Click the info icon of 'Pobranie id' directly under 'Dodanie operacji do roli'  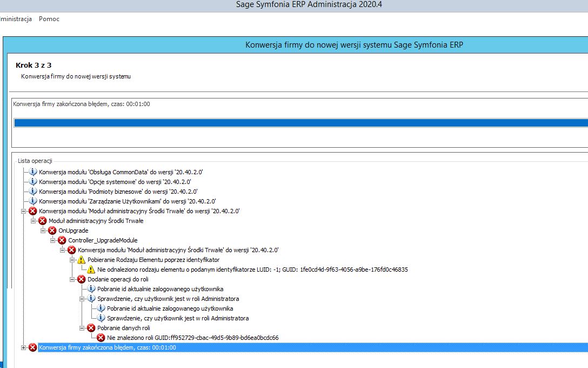91,289
